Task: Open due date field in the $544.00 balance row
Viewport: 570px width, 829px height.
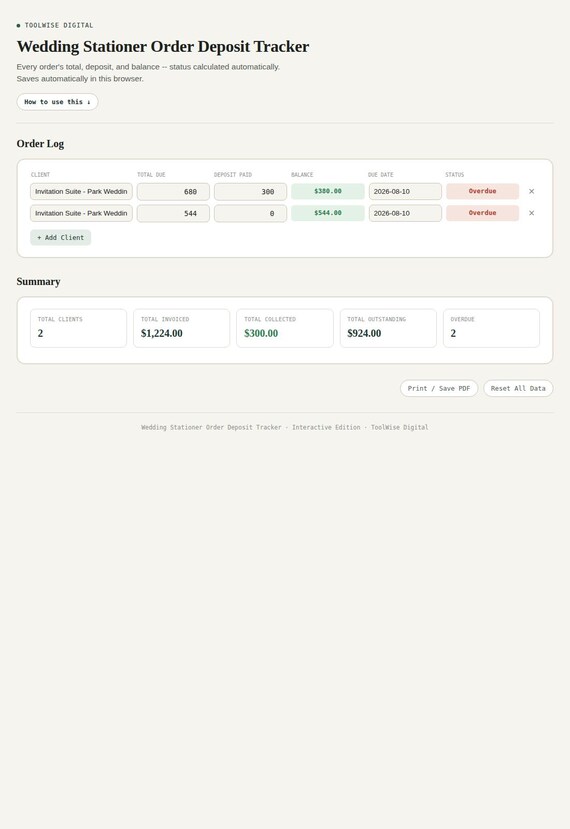Action: pos(405,213)
